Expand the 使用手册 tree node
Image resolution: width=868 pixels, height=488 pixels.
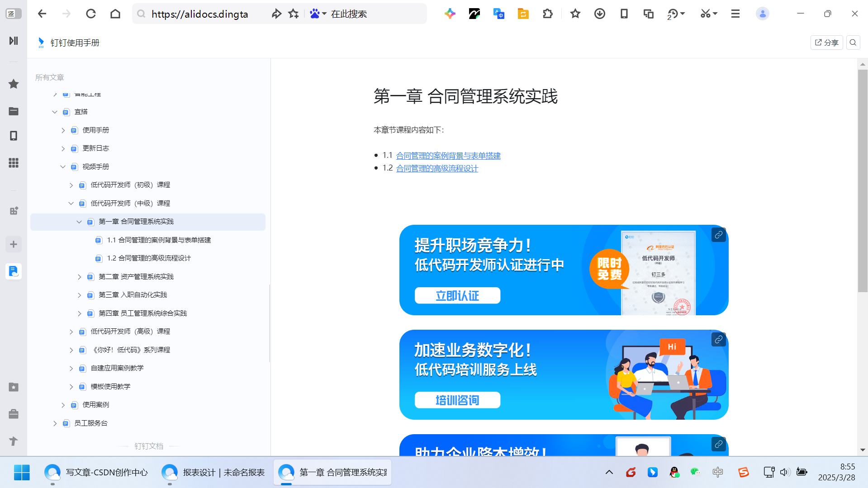coord(63,130)
